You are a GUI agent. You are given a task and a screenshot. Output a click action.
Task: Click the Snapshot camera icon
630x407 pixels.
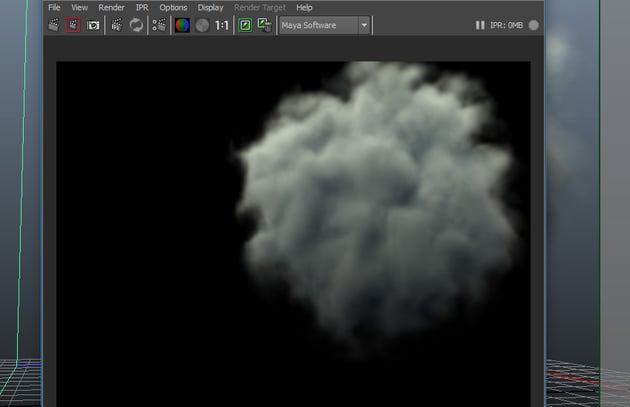tap(93, 25)
